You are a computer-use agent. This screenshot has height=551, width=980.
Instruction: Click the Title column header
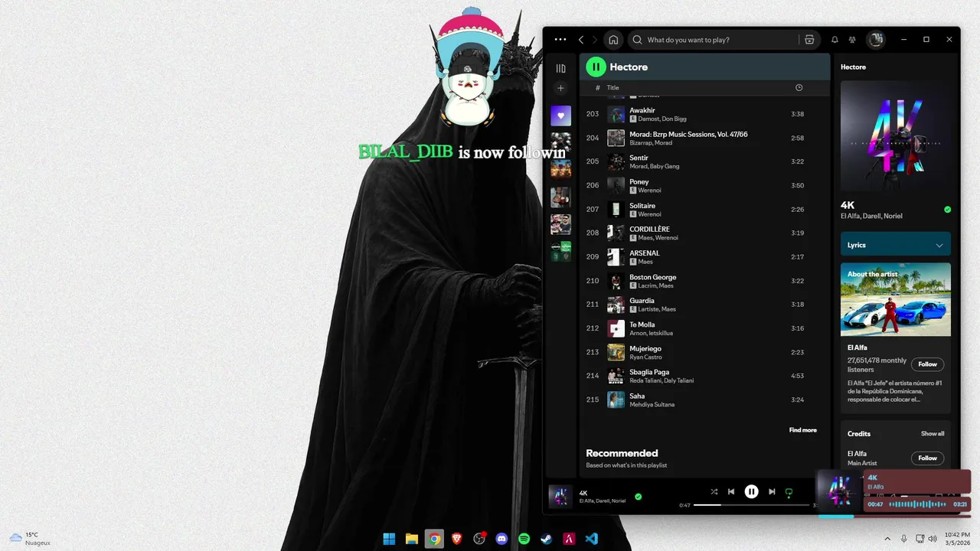tap(612, 88)
